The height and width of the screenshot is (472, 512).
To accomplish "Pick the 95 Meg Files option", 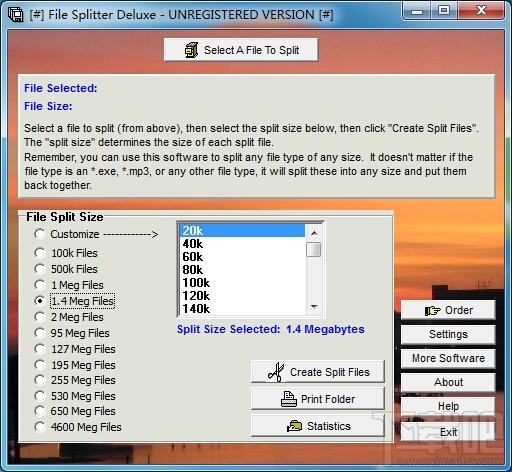I will (x=40, y=333).
